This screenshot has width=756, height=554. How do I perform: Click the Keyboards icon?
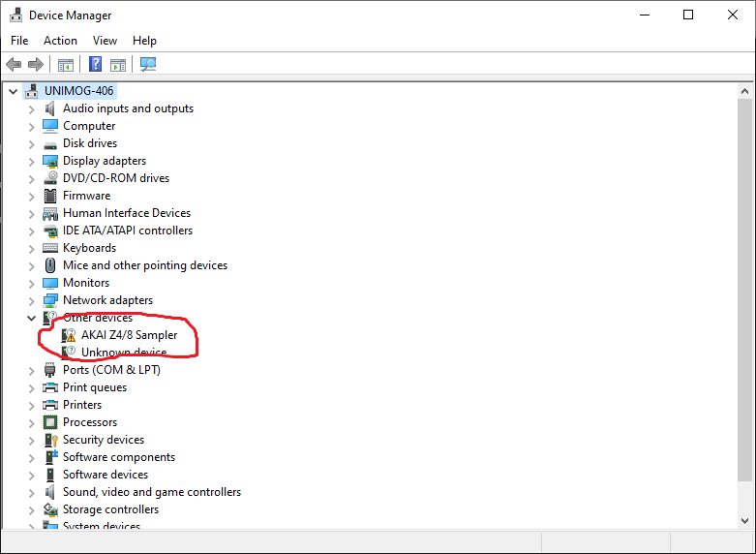click(50, 248)
